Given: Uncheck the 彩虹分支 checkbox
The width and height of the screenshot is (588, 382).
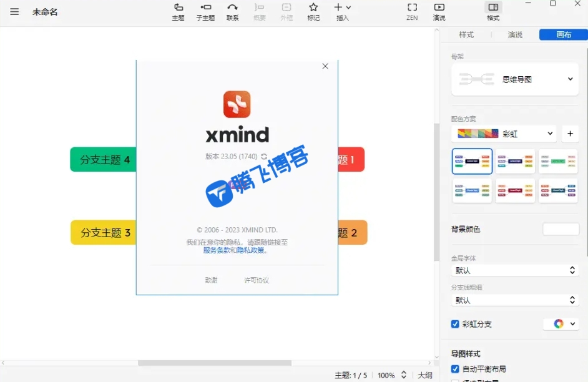Looking at the screenshot, I should click(456, 324).
